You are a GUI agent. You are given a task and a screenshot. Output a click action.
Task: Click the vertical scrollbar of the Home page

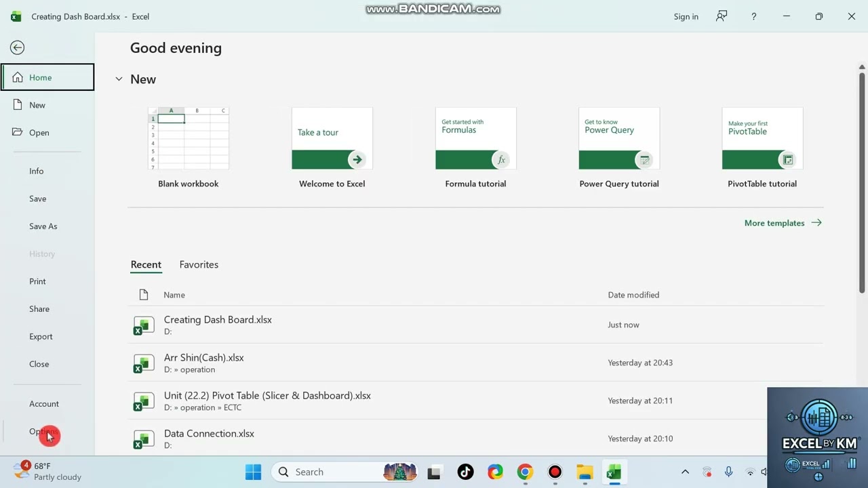click(x=862, y=183)
